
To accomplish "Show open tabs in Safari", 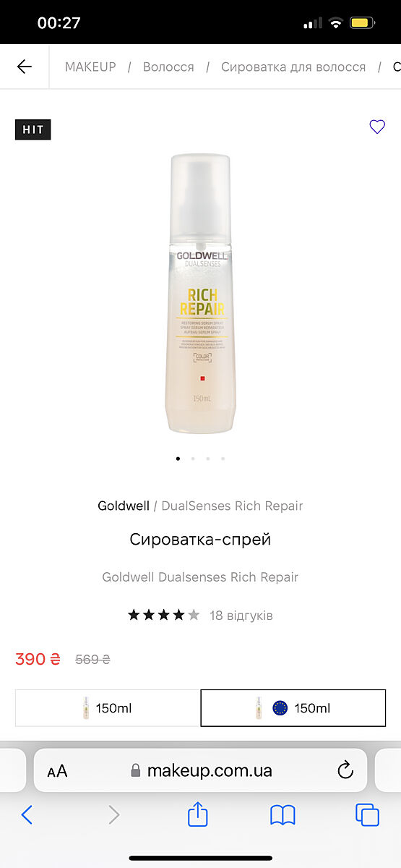I will pyautogui.click(x=367, y=815).
